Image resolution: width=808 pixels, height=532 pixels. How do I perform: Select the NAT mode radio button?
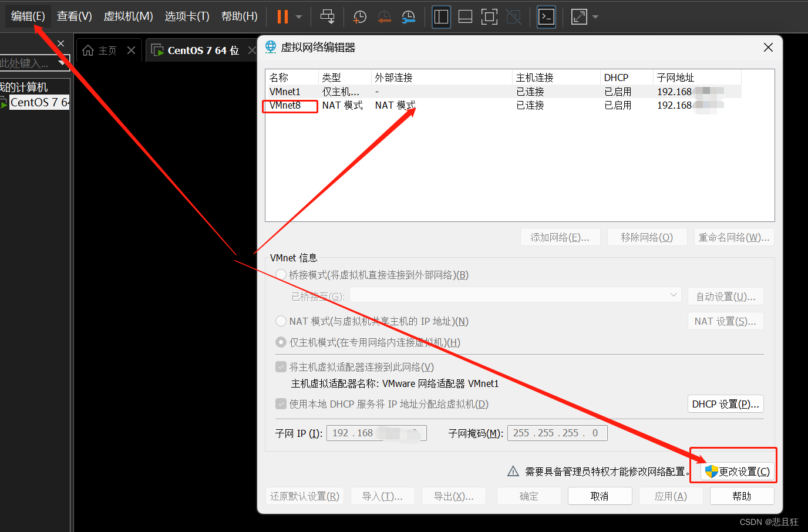point(281,321)
